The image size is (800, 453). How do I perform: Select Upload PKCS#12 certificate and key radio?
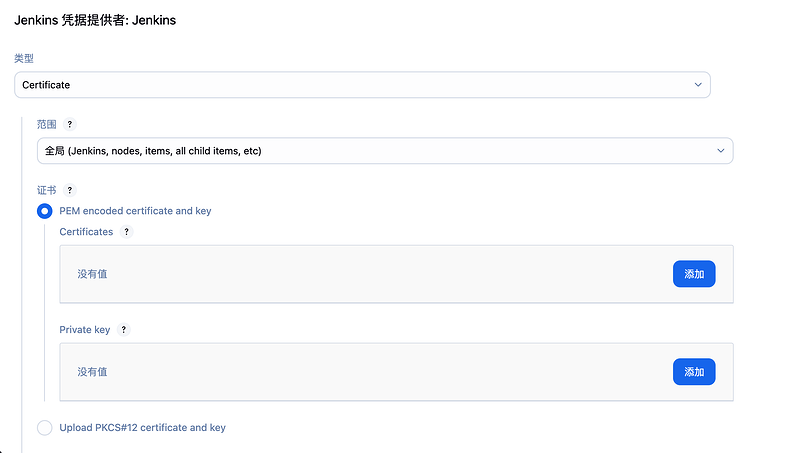pos(44,427)
